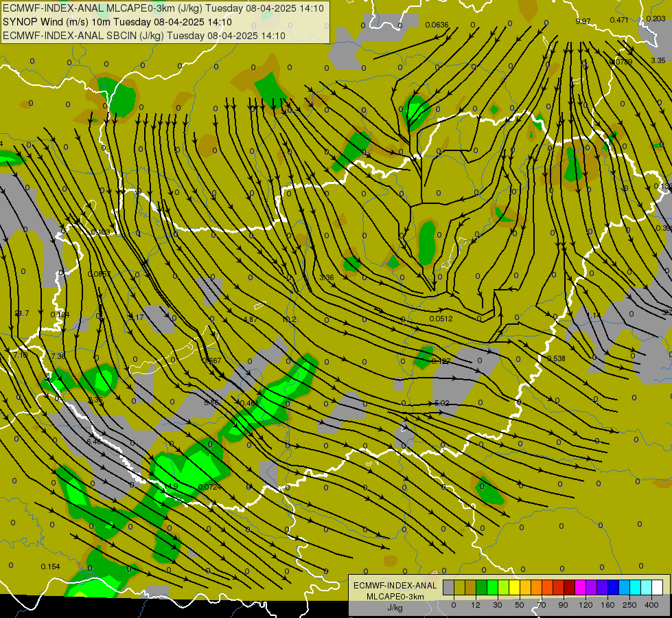The height and width of the screenshot is (618, 672).
Task: Click the 'MLCAPE0-3km' legend title text
Action: pyautogui.click(x=395, y=597)
